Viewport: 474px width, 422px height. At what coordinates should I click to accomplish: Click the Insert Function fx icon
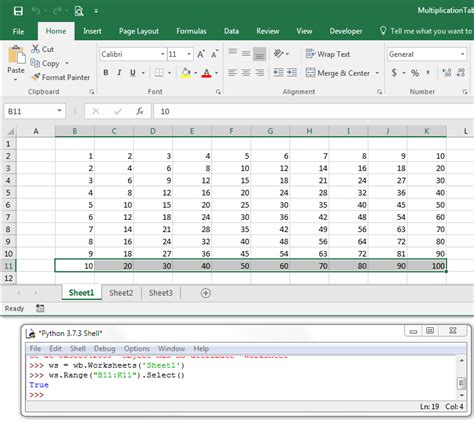tap(140, 111)
